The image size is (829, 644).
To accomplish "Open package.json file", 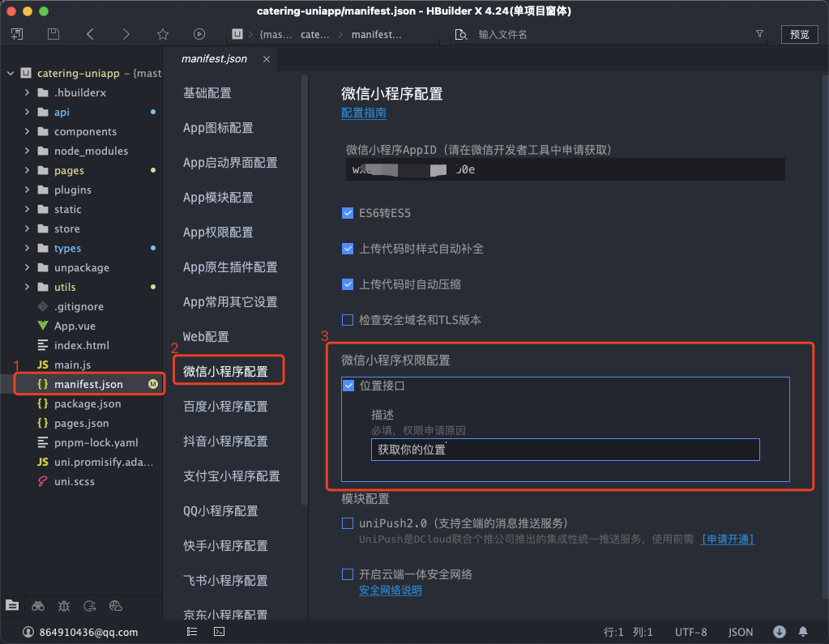I will [88, 403].
